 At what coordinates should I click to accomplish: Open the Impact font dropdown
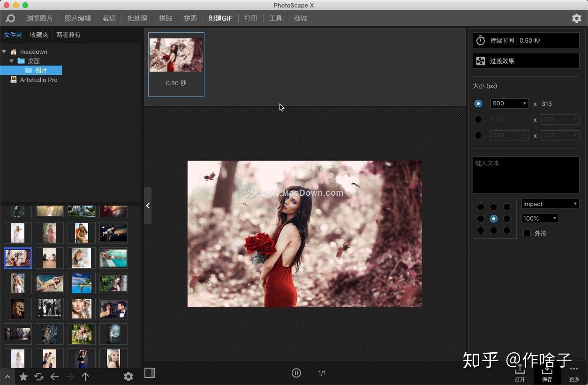(x=550, y=204)
